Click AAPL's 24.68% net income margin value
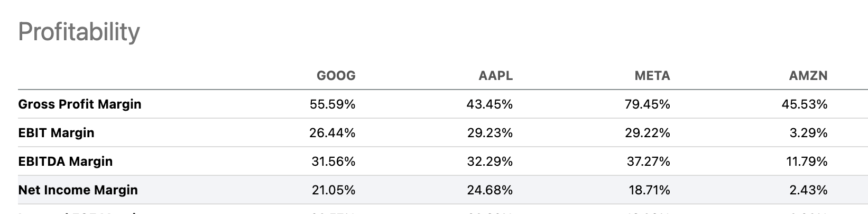868x214 pixels. coord(490,190)
